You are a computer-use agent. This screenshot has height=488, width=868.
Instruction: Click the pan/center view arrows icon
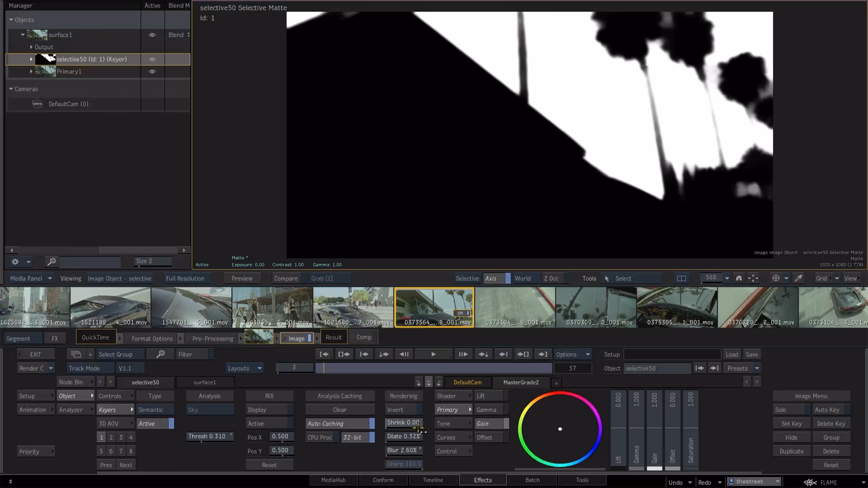(753, 278)
